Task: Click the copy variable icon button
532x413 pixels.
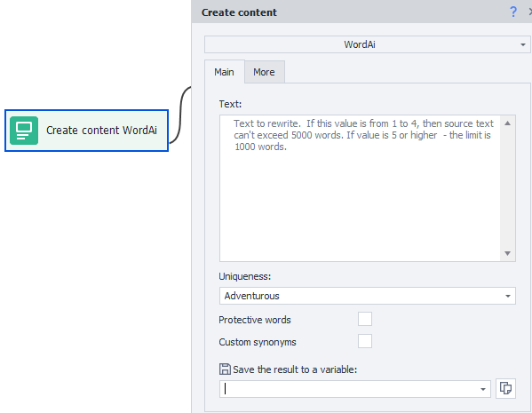Action: pyautogui.click(x=505, y=388)
